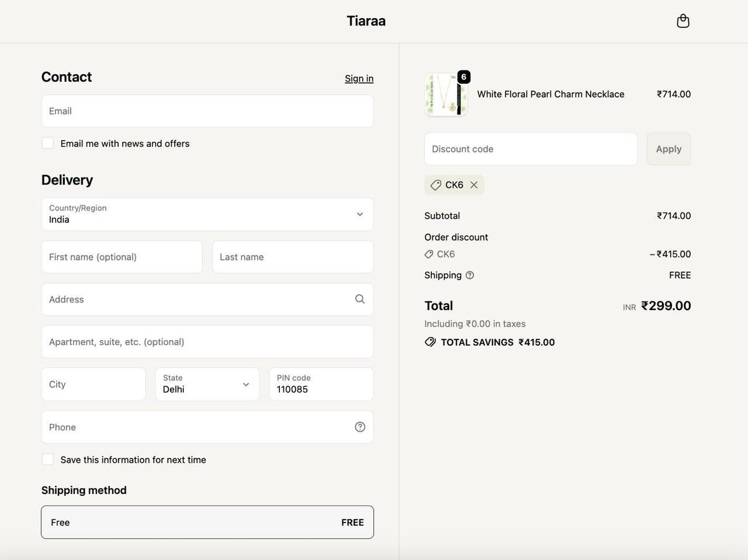Image resolution: width=748 pixels, height=560 pixels.
Task: Click the INR currency label
Action: point(630,308)
